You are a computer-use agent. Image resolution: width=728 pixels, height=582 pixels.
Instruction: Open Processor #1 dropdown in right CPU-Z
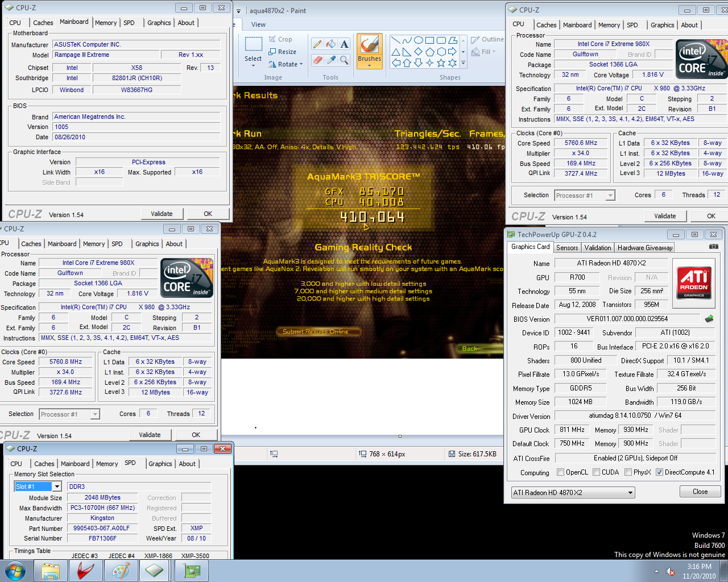(585, 196)
